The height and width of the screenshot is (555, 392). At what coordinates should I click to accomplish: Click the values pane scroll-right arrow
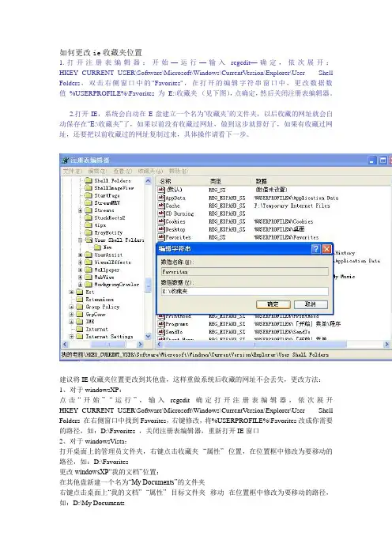387,344
